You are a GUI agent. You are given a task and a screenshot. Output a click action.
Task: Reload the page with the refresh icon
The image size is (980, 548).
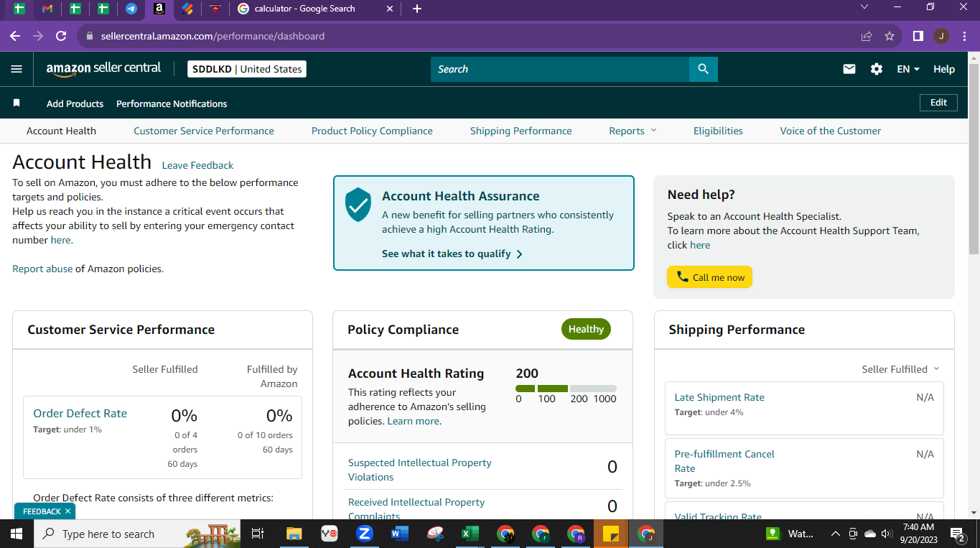coord(61,36)
